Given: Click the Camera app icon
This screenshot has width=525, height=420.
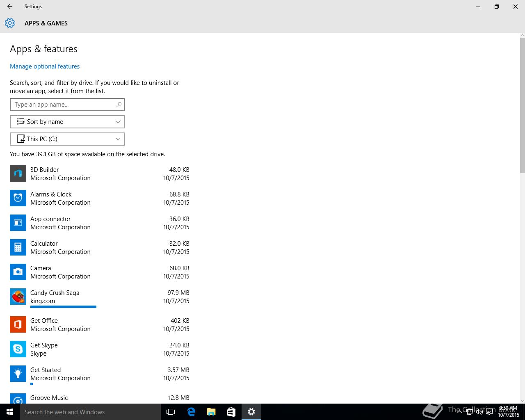Looking at the screenshot, I should click(x=18, y=272).
